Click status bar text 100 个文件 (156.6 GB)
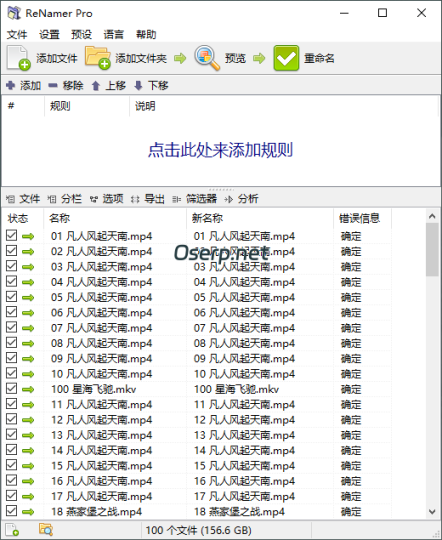The width and height of the screenshot is (442, 540). click(198, 530)
